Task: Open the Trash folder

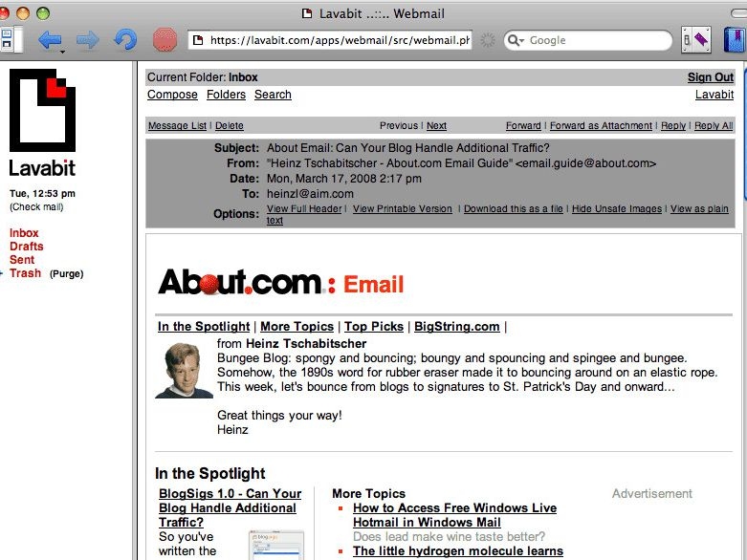Action: click(25, 273)
